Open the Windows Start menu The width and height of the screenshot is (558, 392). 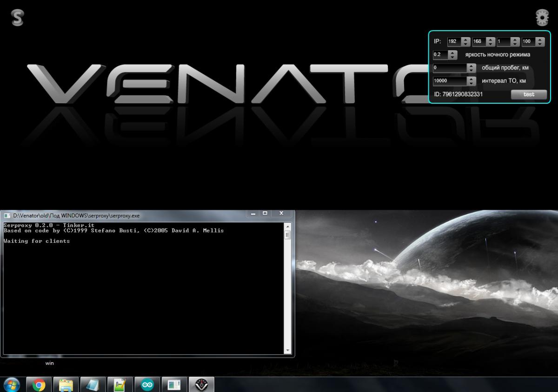[x=12, y=385]
